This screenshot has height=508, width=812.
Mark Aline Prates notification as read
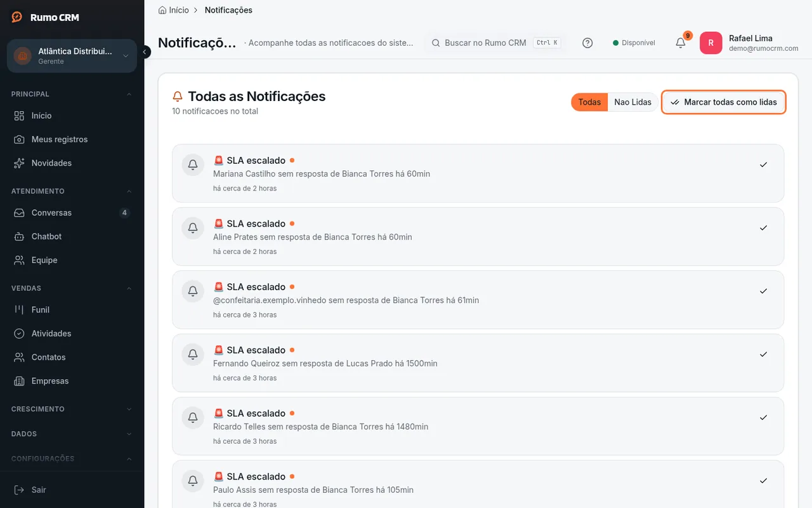pos(763,227)
